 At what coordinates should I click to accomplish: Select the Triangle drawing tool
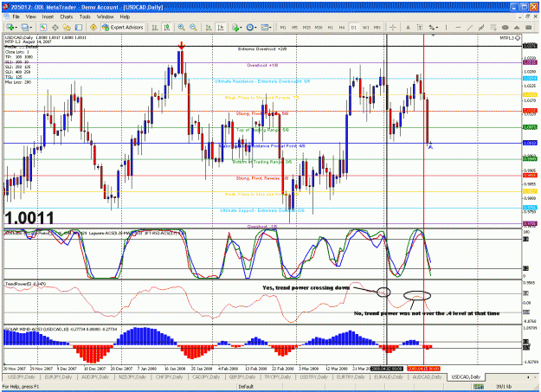coord(517,28)
